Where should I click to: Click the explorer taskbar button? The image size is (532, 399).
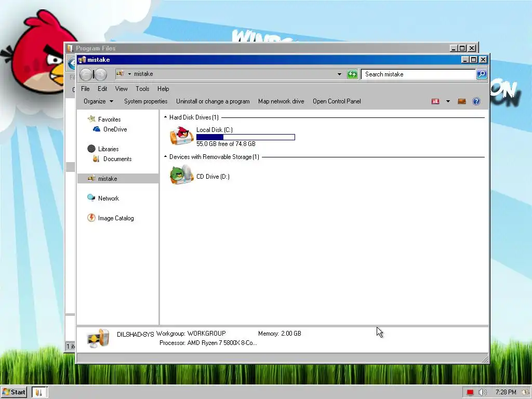pyautogui.click(x=39, y=392)
